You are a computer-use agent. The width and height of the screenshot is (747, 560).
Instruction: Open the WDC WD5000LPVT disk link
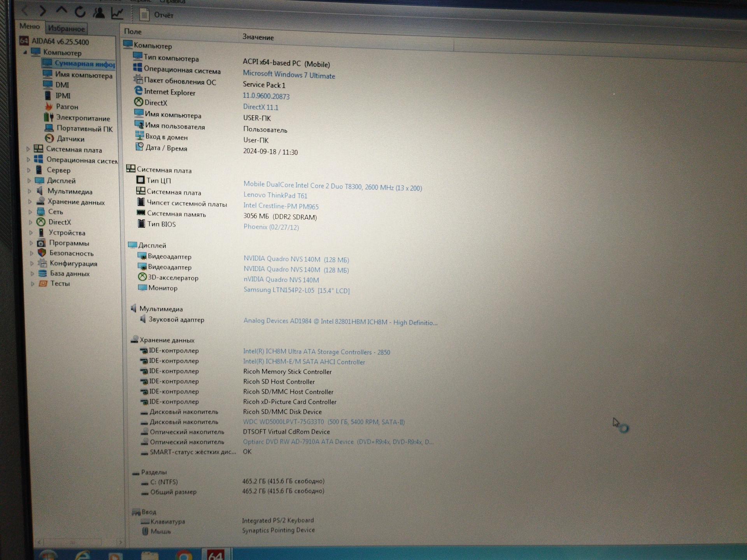pos(324,422)
